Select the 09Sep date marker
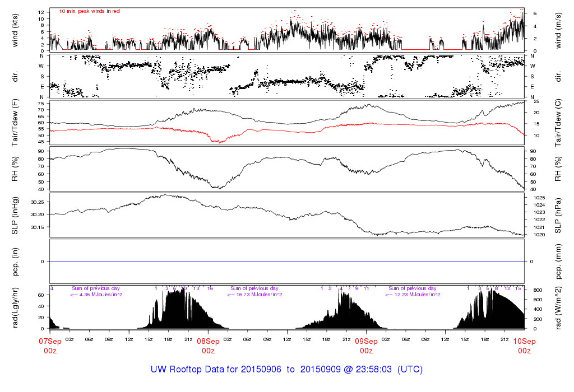This screenshot has height=392, width=574. pos(366,340)
